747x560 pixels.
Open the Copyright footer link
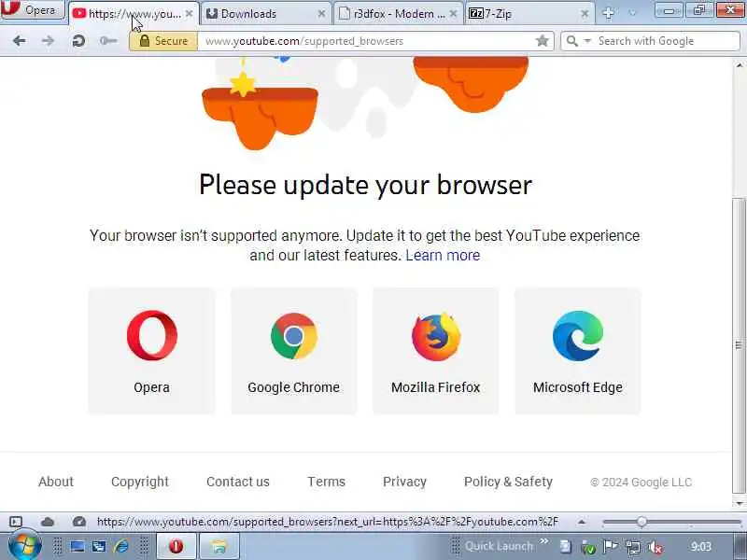tap(139, 482)
